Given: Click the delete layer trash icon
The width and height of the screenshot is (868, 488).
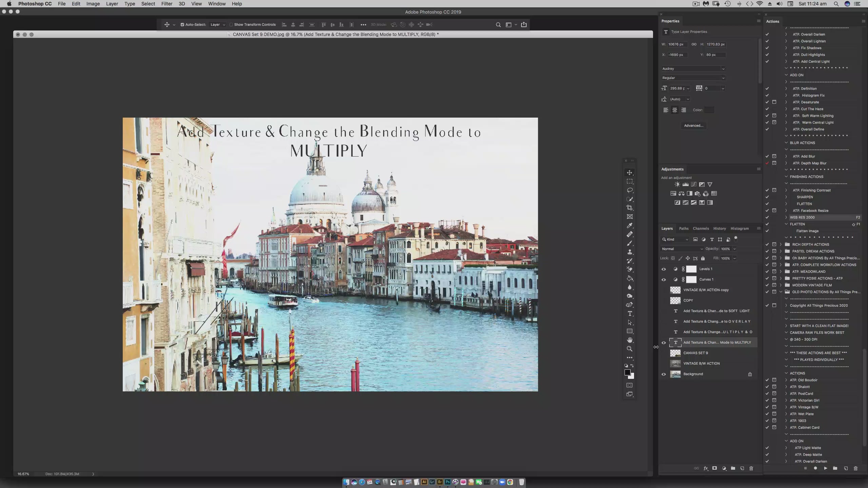Looking at the screenshot, I should (751, 468).
